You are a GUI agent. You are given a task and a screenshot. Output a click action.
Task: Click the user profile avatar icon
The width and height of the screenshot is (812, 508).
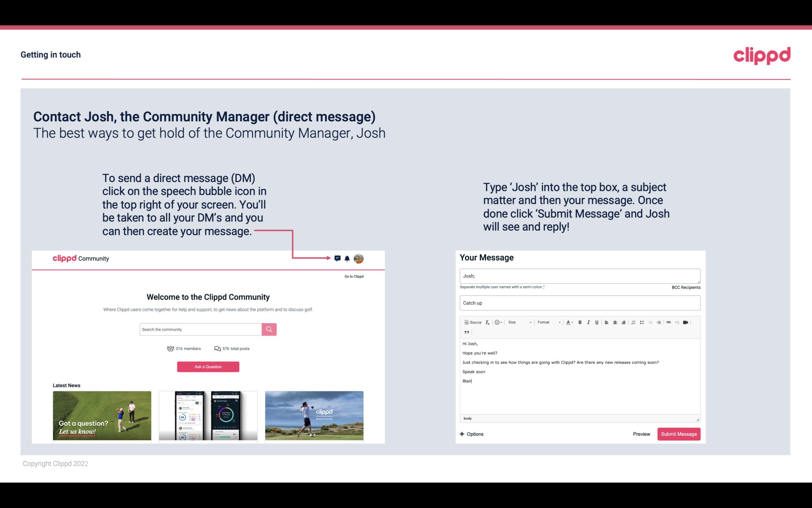tap(359, 259)
